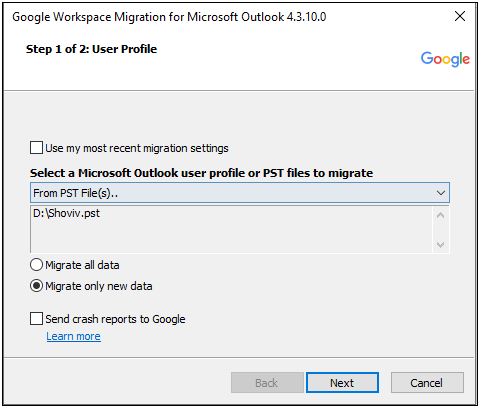Close the migration dialog window
The image size is (480, 409).
[x=460, y=16]
